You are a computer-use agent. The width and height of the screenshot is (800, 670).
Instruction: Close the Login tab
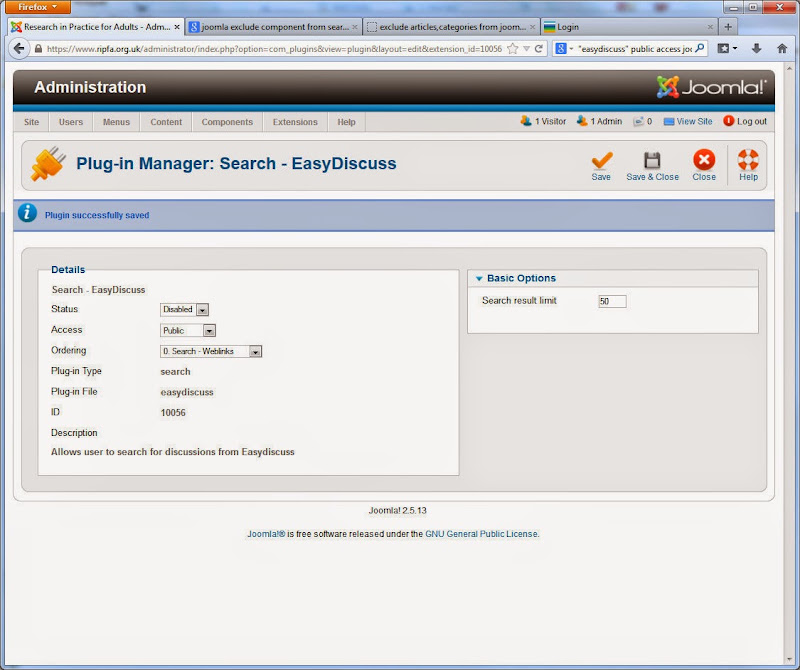(710, 27)
